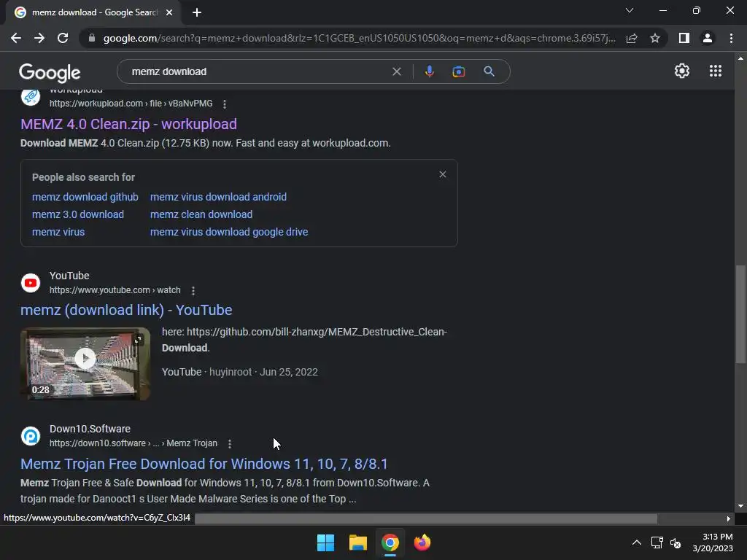Open the tab search dropdown chevron
The image size is (747, 560).
click(630, 10)
